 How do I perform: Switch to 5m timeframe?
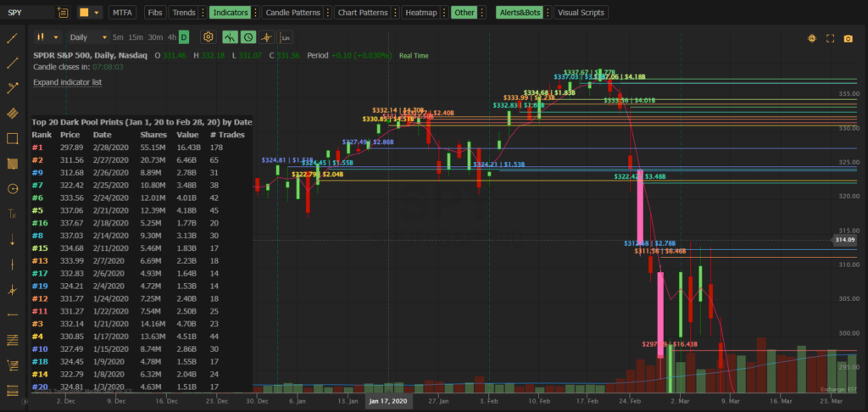(118, 37)
